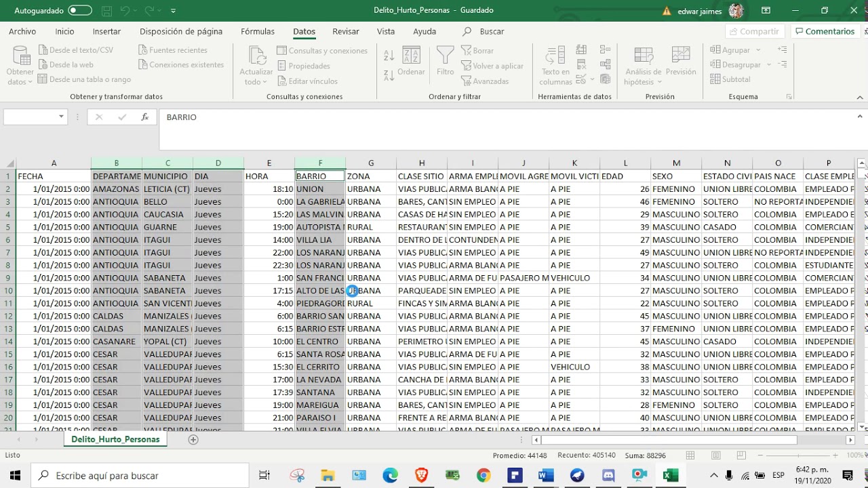Open the Archivo menu
Viewport: 868px width, 488px height.
coord(22,31)
